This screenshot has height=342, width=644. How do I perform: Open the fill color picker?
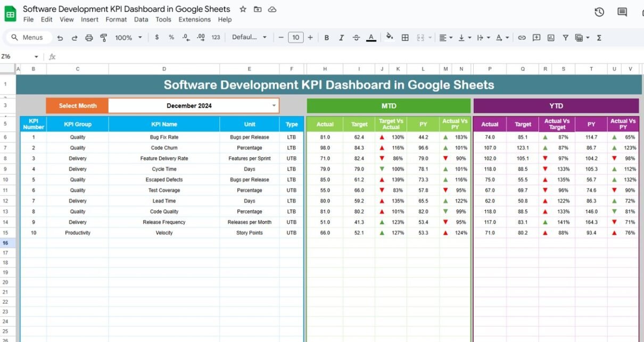point(389,38)
